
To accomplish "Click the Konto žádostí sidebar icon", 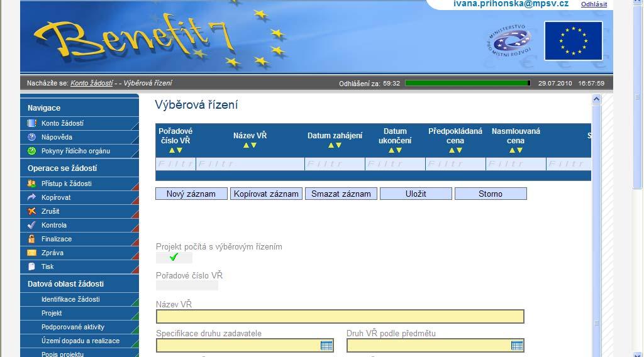I will [x=31, y=123].
